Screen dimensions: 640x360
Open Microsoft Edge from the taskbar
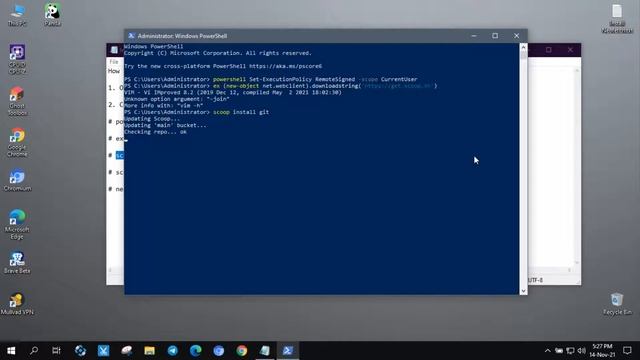click(x=196, y=351)
